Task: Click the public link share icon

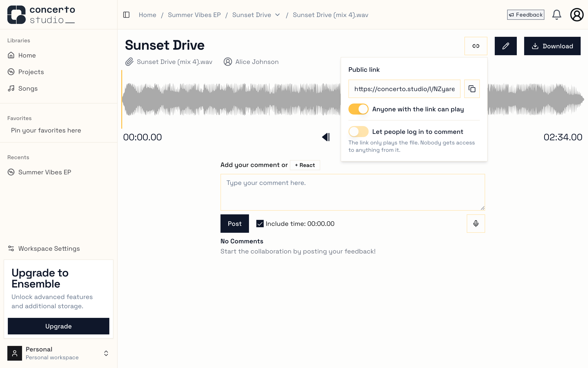Action: 476,46
